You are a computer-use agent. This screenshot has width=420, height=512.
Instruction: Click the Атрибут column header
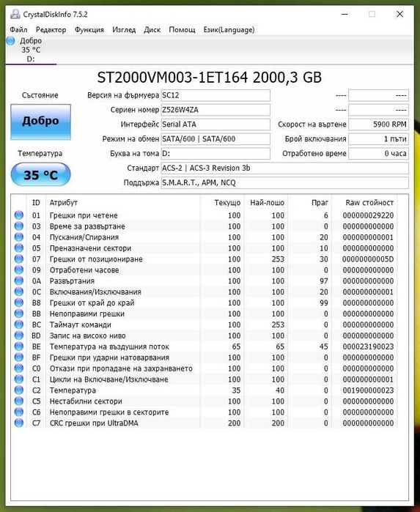tap(123, 203)
